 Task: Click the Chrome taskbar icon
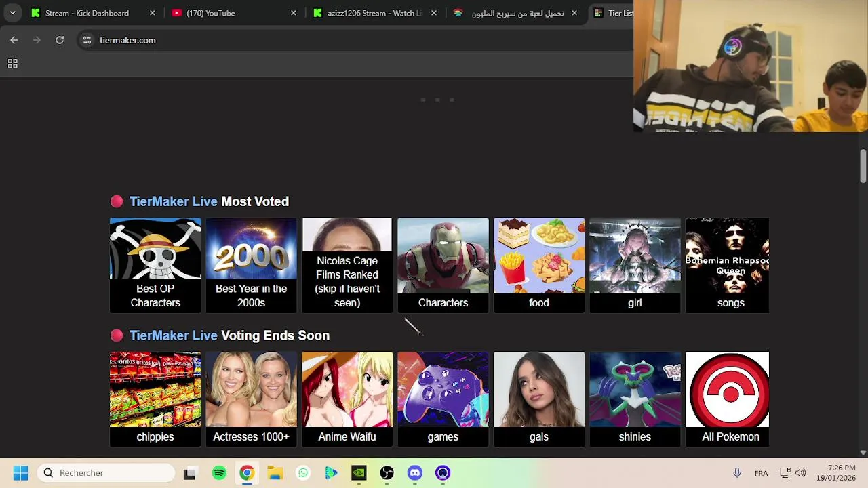point(247,473)
